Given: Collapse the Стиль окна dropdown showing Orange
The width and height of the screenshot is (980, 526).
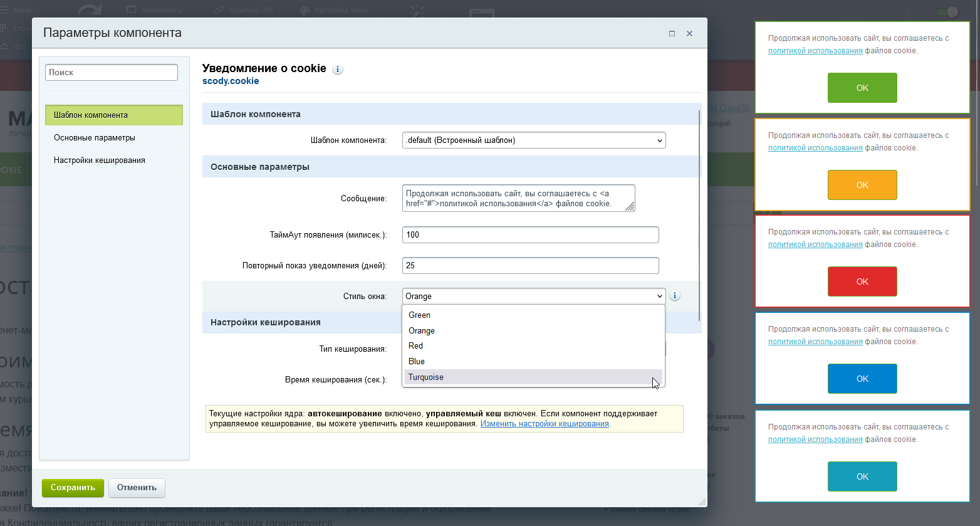Looking at the screenshot, I should point(534,296).
